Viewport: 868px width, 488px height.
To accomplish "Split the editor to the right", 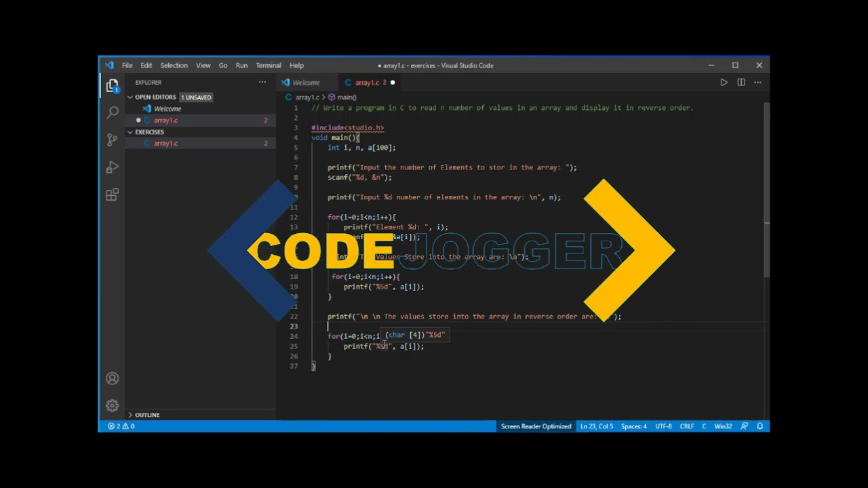I will [741, 83].
